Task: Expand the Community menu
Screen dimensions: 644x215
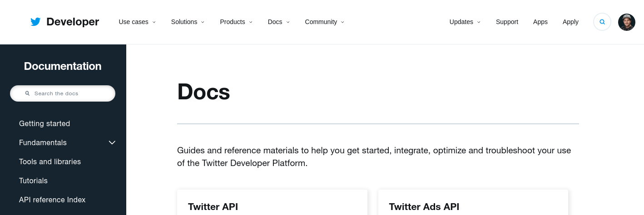Action: point(325,22)
